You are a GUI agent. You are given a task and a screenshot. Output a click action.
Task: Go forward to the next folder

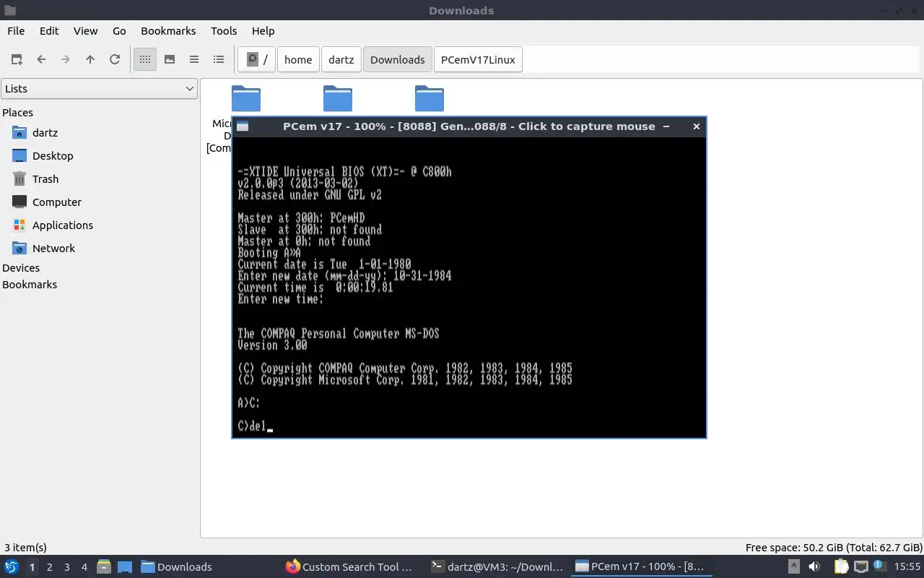tap(66, 59)
